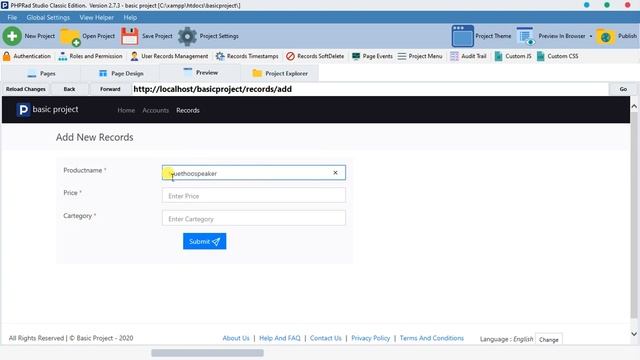
Task: Open the About Us link
Action: (x=236, y=338)
